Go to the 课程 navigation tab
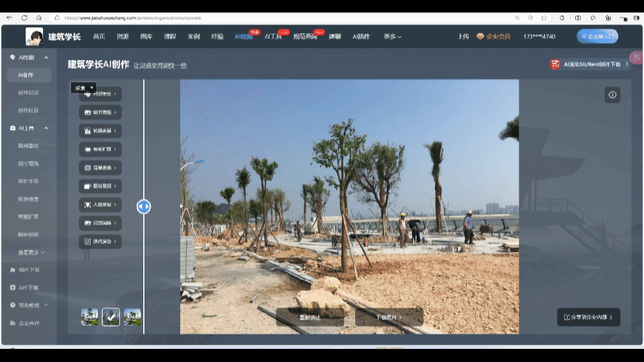Image resolution: width=644 pixels, height=362 pixels. [170, 36]
